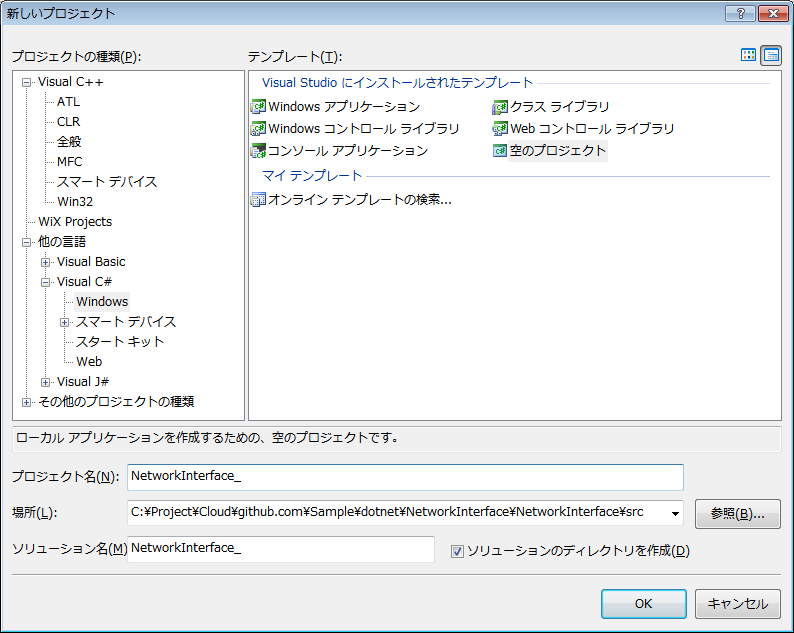Click the 空のプロジェクト template icon

pos(500,151)
